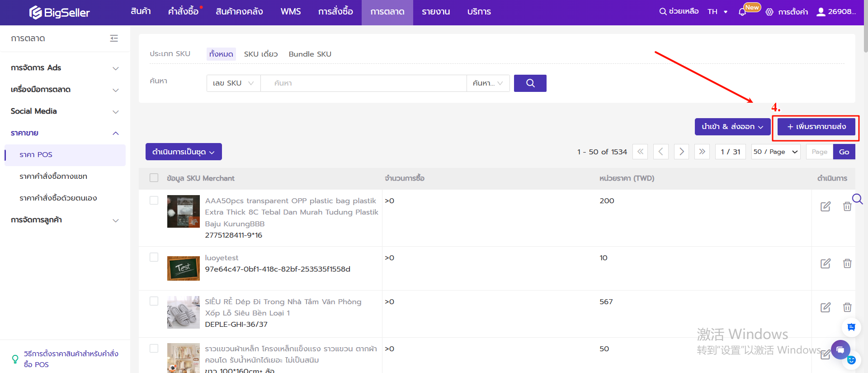The height and width of the screenshot is (373, 868).
Task: Select the SIÊU RẺ Dép row checkbox
Action: click(x=154, y=301)
